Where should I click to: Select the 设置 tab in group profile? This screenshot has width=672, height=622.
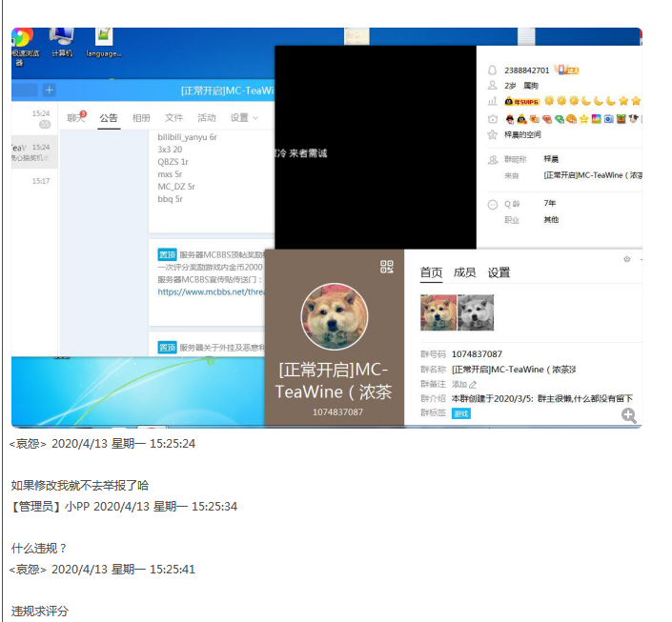[x=499, y=272]
